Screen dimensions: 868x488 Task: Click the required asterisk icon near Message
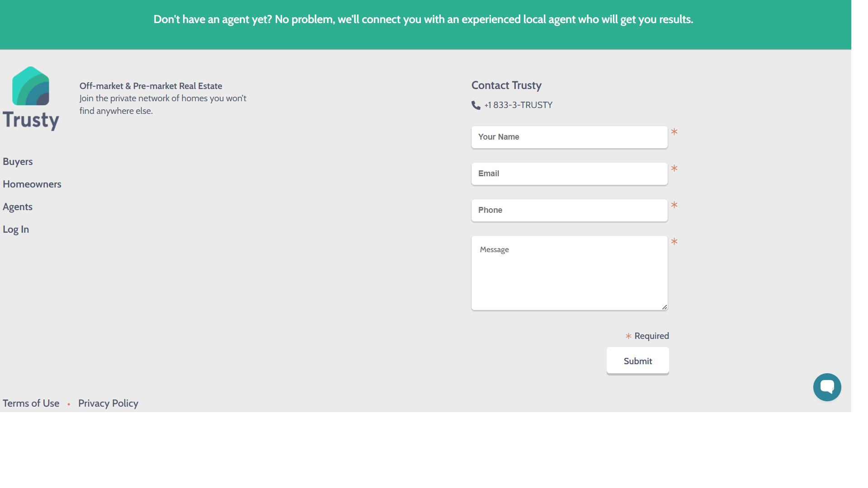pos(674,241)
